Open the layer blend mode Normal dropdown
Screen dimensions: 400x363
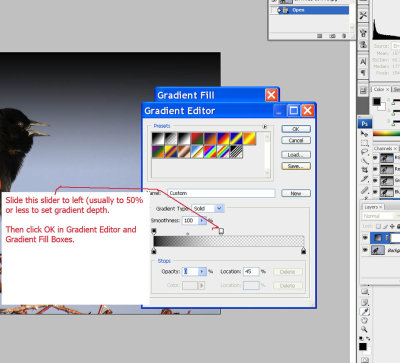[381, 216]
